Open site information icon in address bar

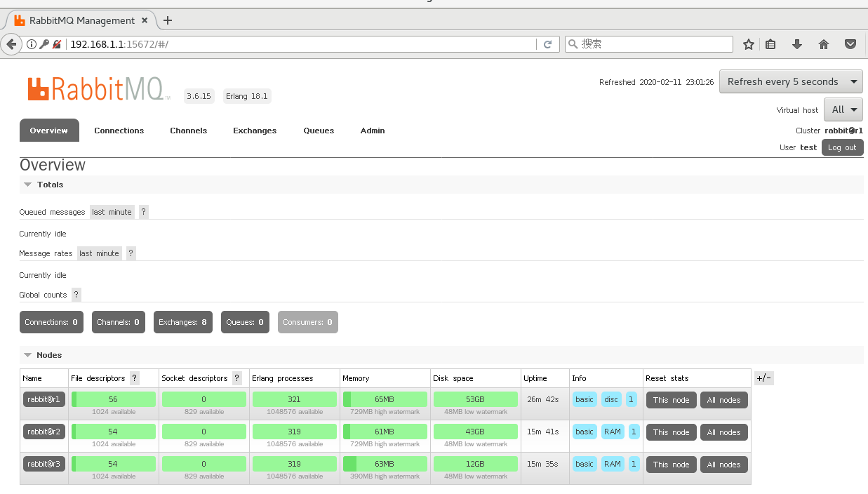click(x=32, y=44)
